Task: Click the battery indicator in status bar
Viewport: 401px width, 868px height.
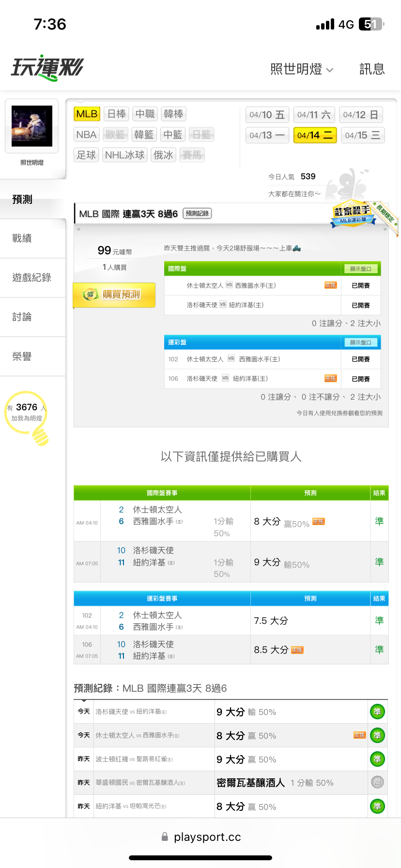Action: pos(371,24)
